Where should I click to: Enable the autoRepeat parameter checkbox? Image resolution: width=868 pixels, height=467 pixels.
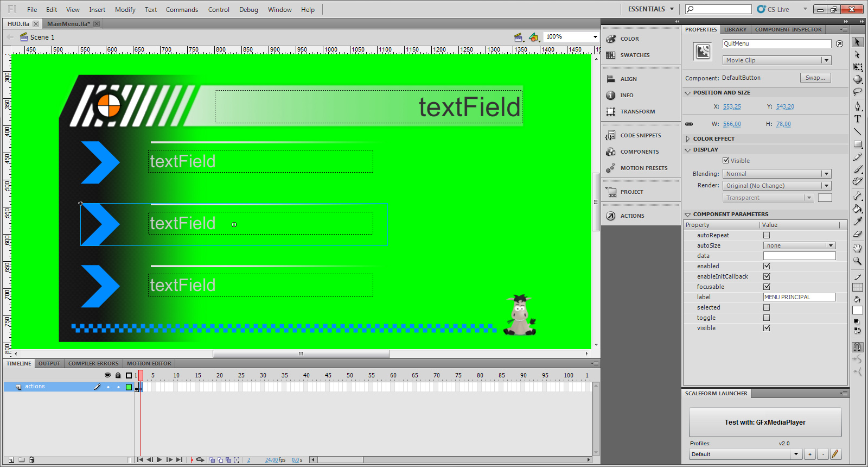tap(767, 235)
